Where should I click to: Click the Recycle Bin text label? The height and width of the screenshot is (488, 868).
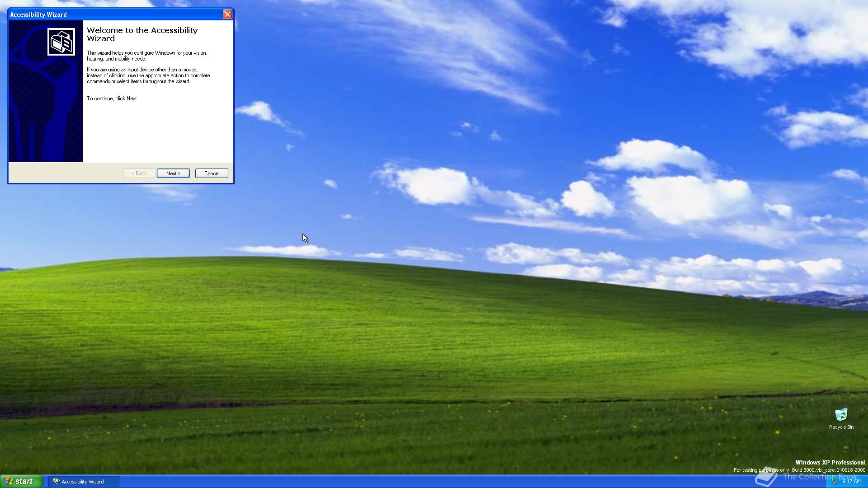coord(841,427)
